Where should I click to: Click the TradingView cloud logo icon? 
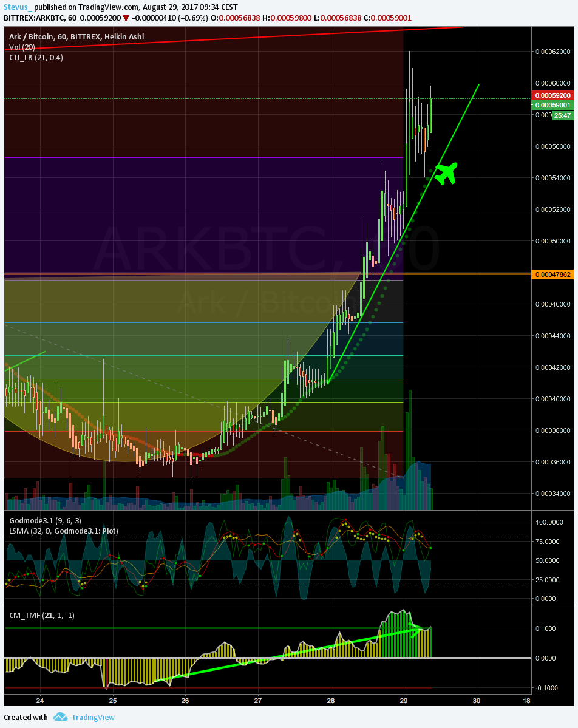(60, 717)
